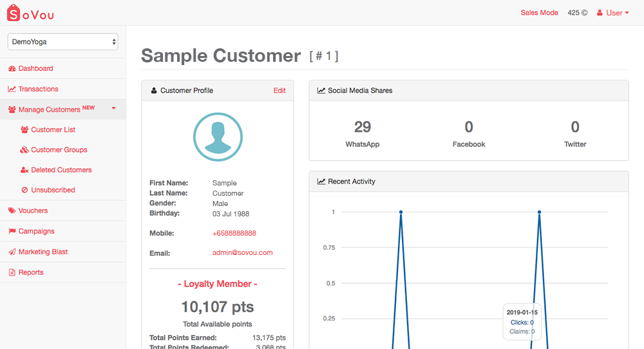Click the second chart peak data point
This screenshot has height=349, width=644.
[x=539, y=212]
